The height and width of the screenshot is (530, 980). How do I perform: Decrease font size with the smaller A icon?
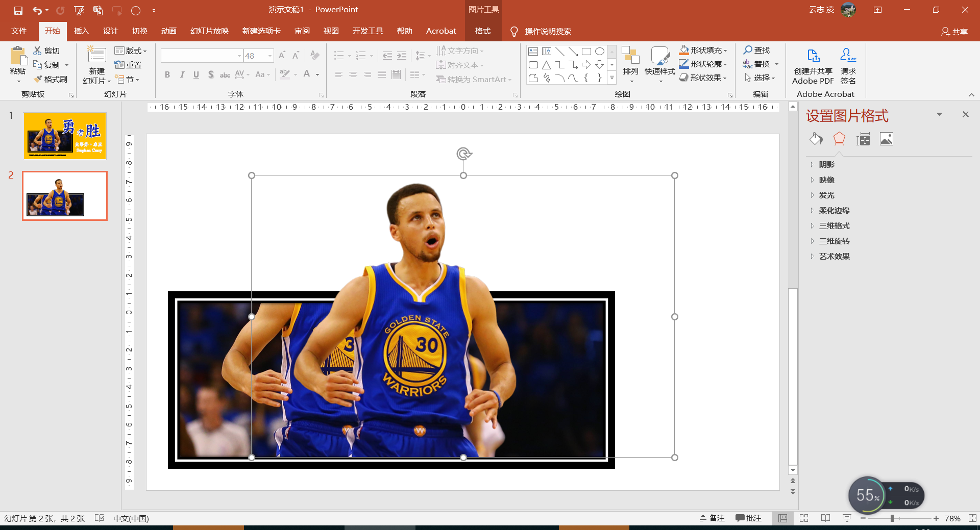[x=296, y=55]
